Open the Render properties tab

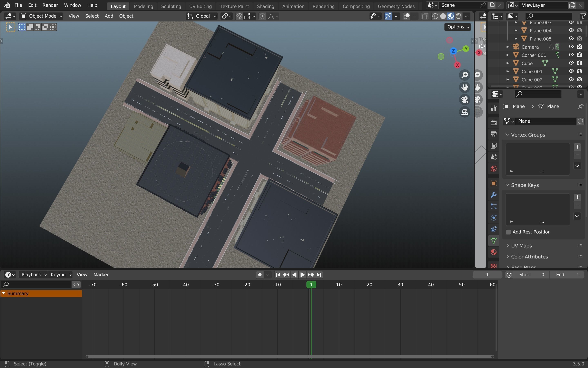pyautogui.click(x=493, y=122)
